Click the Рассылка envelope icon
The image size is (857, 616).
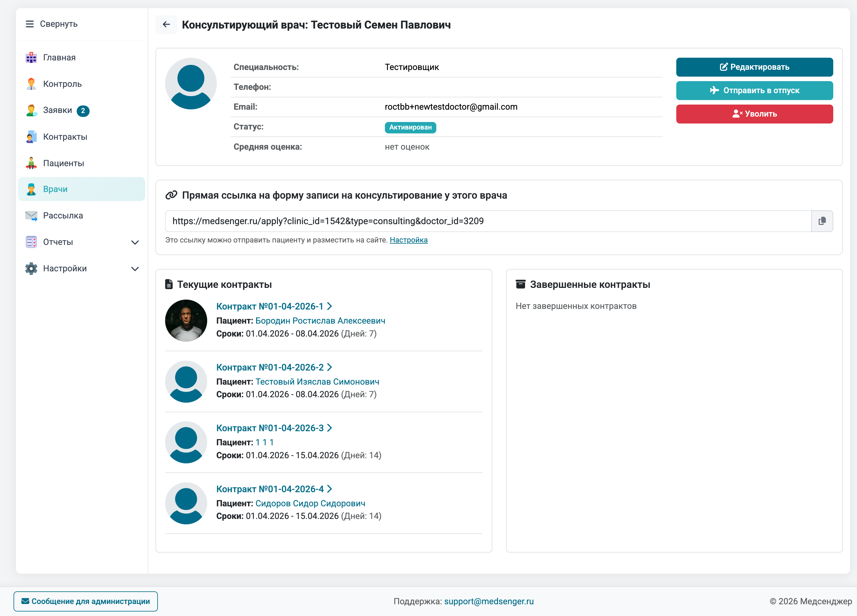[x=31, y=216]
